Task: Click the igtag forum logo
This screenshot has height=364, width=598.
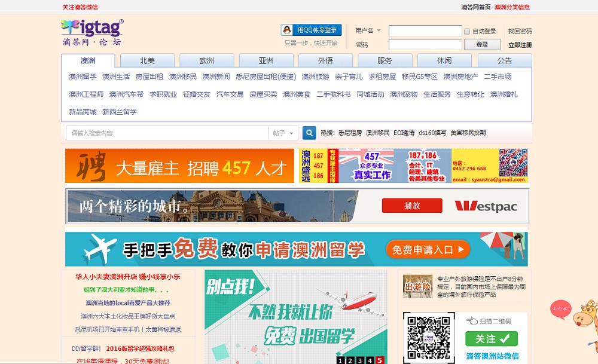Action: click(x=92, y=32)
